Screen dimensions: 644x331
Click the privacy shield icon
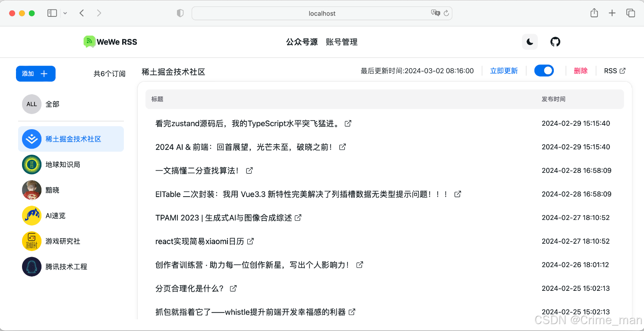click(180, 13)
